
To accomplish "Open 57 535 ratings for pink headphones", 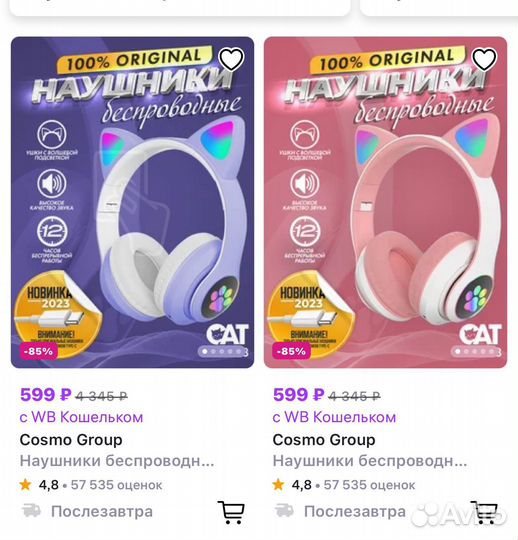I will (369, 485).
